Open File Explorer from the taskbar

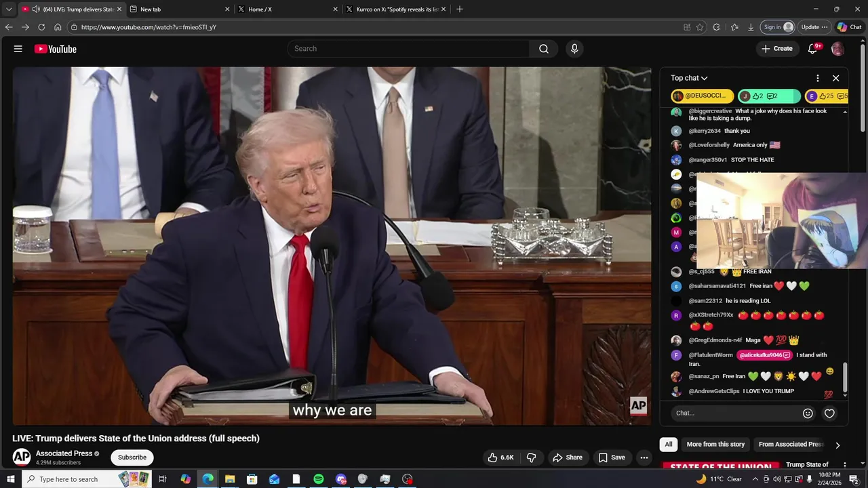[x=230, y=479]
